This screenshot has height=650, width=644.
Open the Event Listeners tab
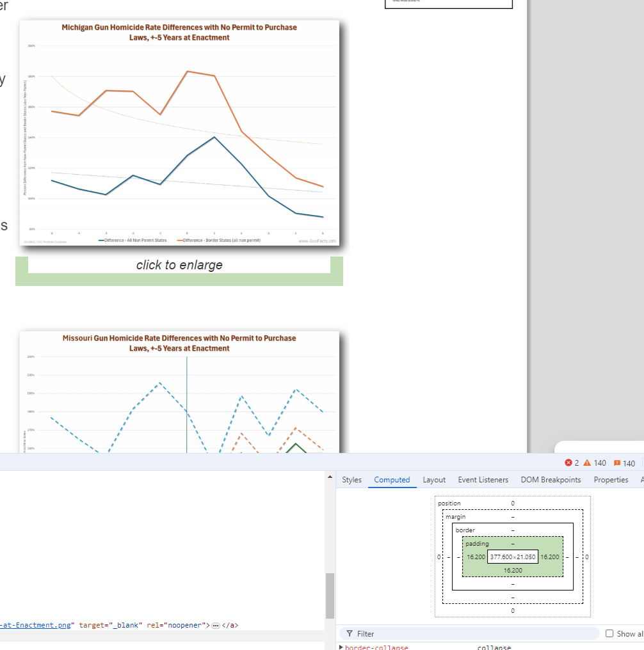coord(483,480)
